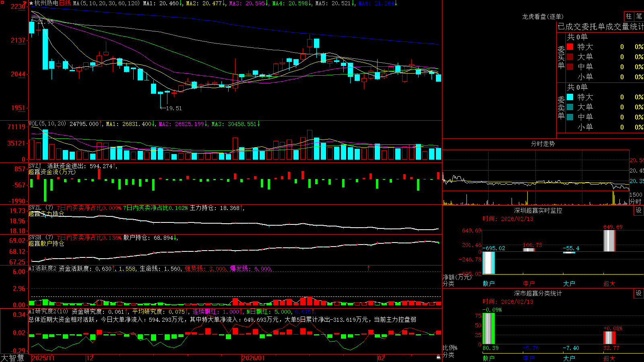Viewport: 644px width, 362px height.
Task: Switch display to 柱 bar mode
Action: pos(629,16)
